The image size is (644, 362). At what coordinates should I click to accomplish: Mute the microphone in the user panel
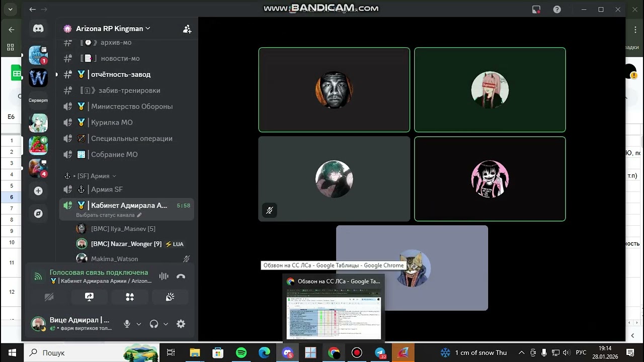pyautogui.click(x=127, y=324)
